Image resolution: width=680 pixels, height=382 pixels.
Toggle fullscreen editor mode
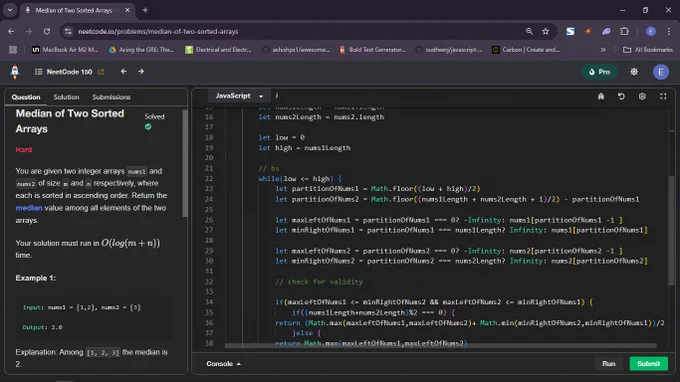point(663,96)
